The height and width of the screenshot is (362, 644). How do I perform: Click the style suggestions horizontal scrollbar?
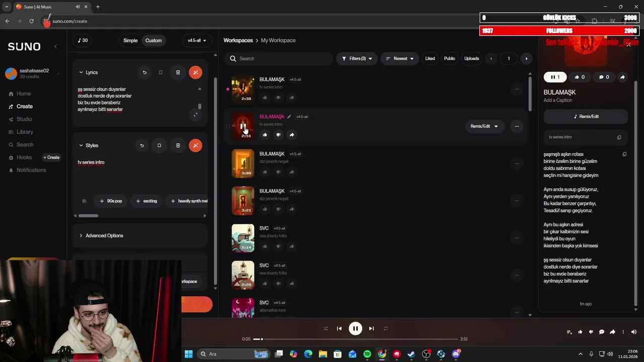(89, 216)
